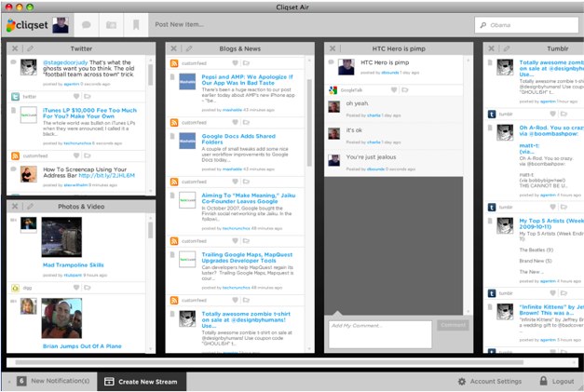Toggle the heart above the Google Docs Adds Shared Folders article
The image size is (584, 392).
click(x=235, y=122)
